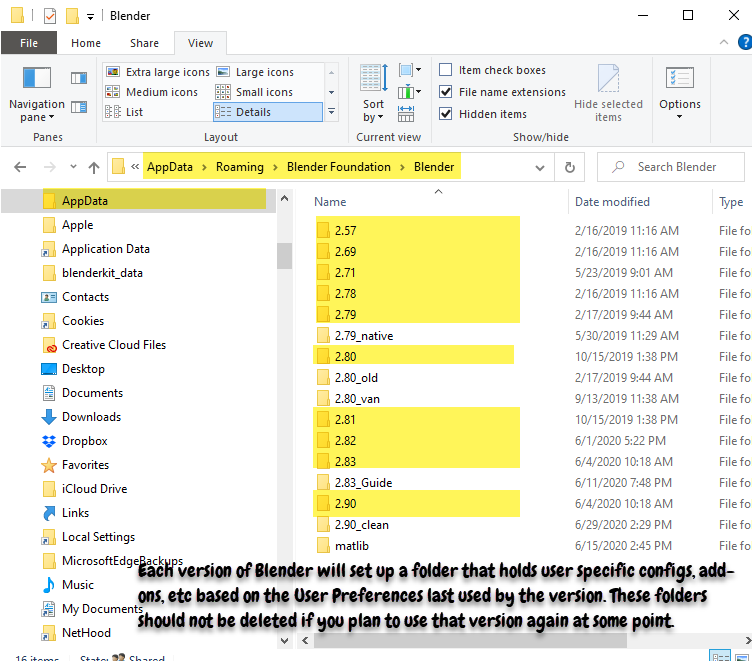Go up one folder level arrow
The height and width of the screenshot is (661, 752).
[94, 167]
